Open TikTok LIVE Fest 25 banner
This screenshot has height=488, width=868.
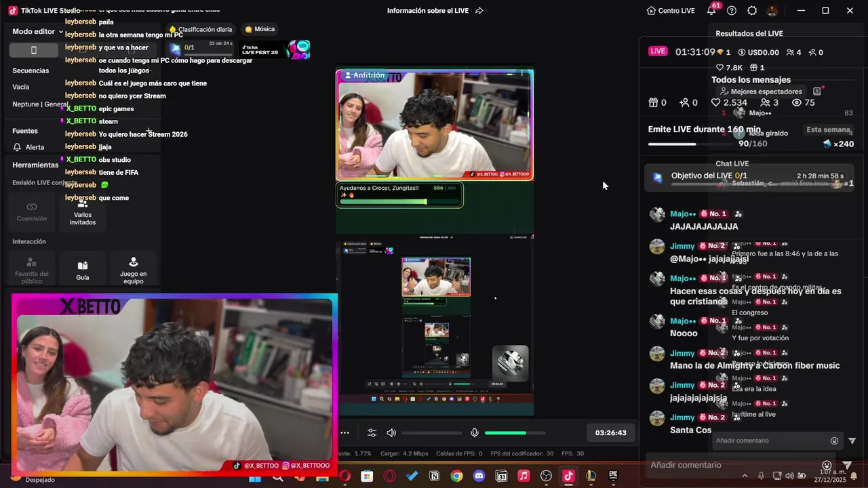tap(275, 49)
